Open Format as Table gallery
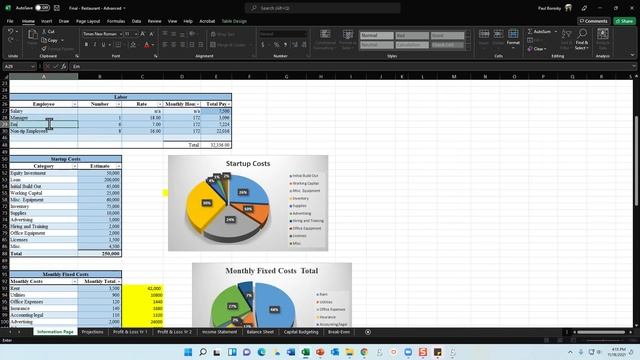 [x=348, y=40]
